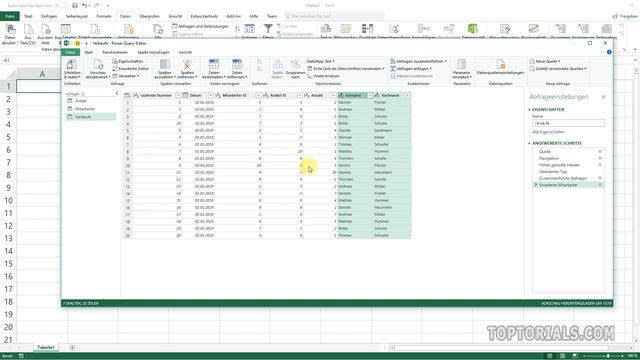Open Überprüfen tab in Excel ribbon
The height and width of the screenshot is (360, 640).
149,16
